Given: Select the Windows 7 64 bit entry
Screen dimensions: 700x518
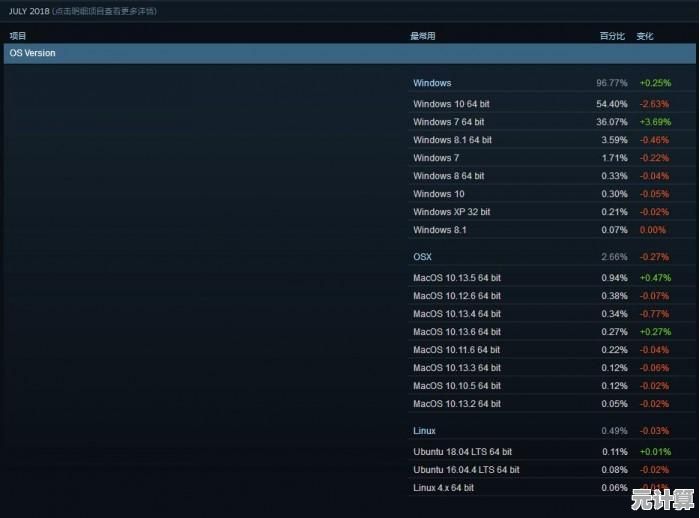Looking at the screenshot, I should (x=449, y=122).
